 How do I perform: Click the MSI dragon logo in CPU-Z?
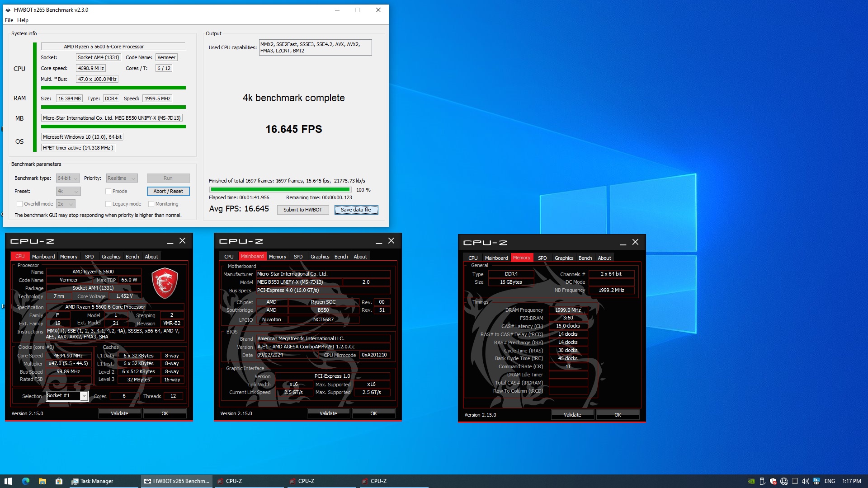coord(165,283)
